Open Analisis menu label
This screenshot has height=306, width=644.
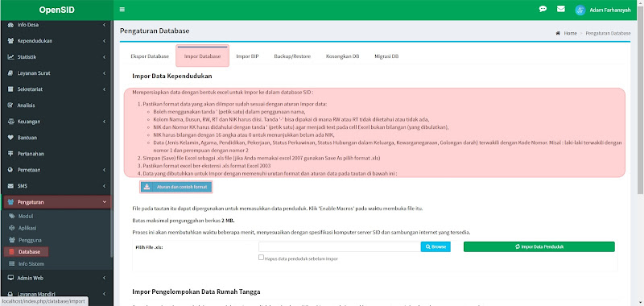26,105
